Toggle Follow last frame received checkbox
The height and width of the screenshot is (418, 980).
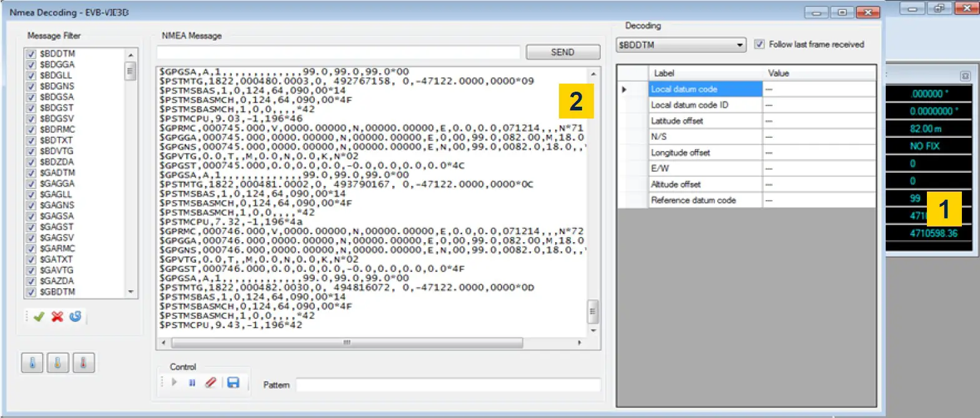coord(759,44)
